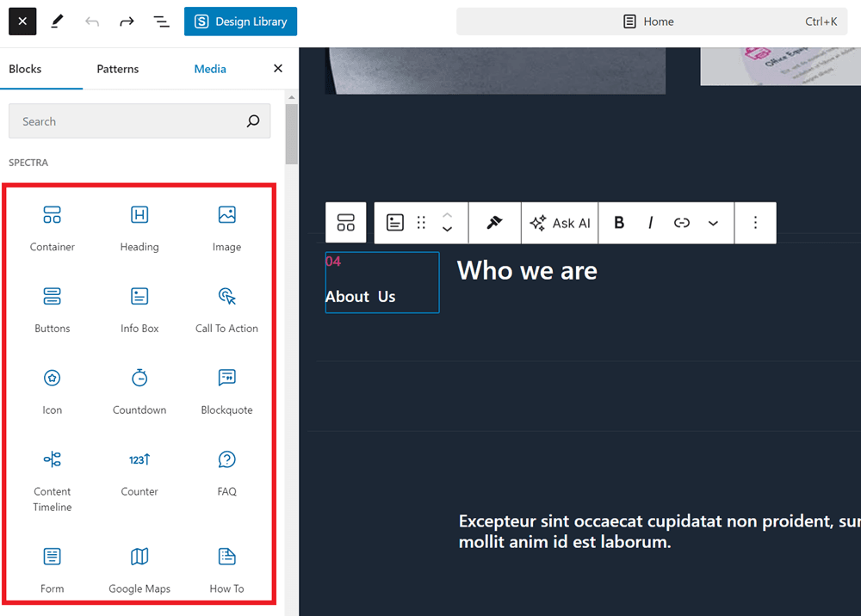Insert the Content Timeline block
Viewport: 861px width, 616px height.
point(53,477)
